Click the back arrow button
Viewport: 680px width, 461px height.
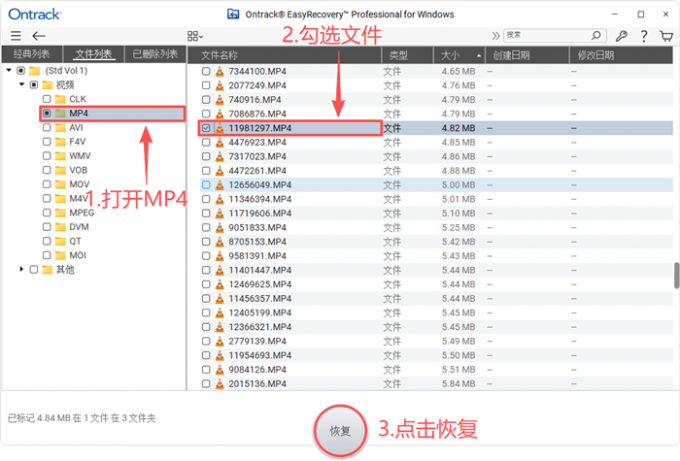39,36
